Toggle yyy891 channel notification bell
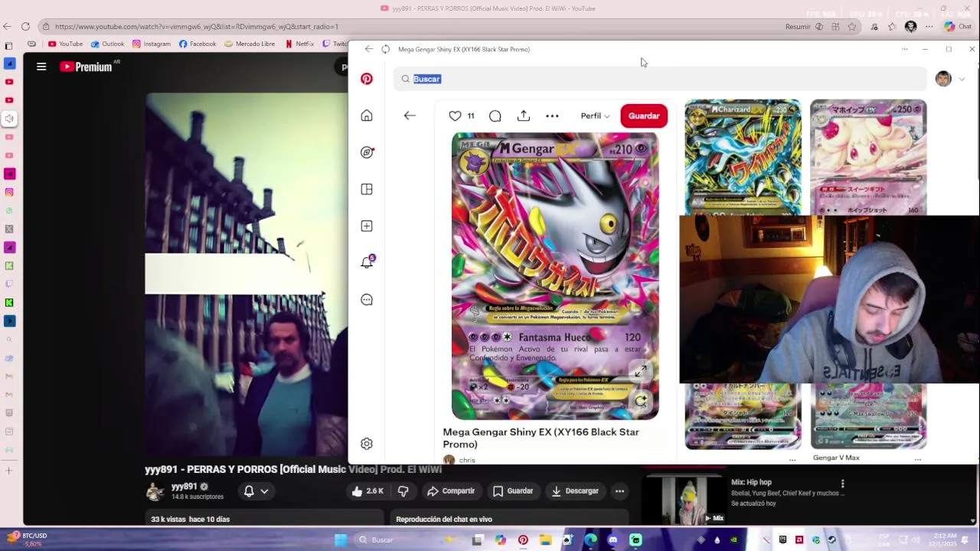980x551 pixels. (x=249, y=491)
